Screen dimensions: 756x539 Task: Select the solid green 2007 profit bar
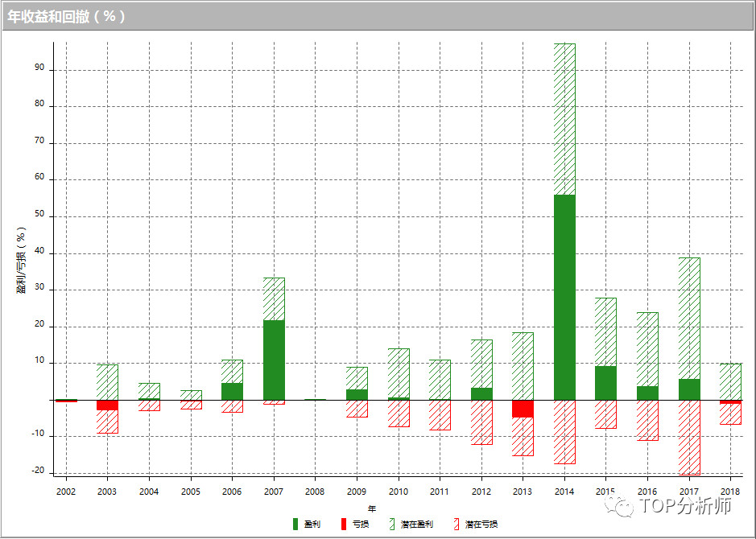pyautogui.click(x=274, y=360)
